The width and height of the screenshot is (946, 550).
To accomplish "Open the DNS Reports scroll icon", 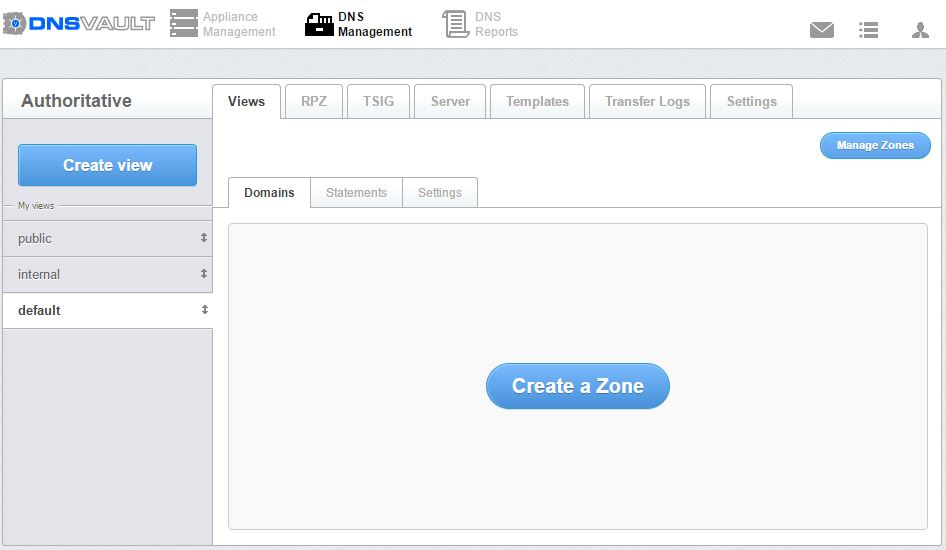I will pos(456,24).
